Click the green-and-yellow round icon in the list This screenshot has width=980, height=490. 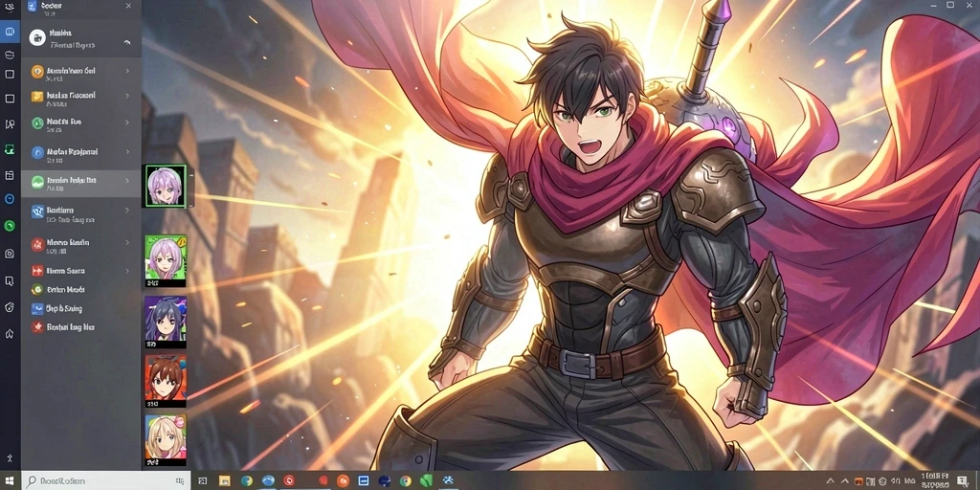coord(37,289)
